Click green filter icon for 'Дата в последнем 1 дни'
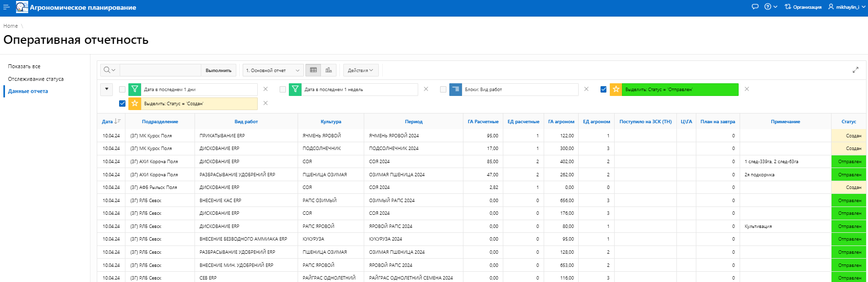This screenshot has height=282, width=868. (135, 90)
